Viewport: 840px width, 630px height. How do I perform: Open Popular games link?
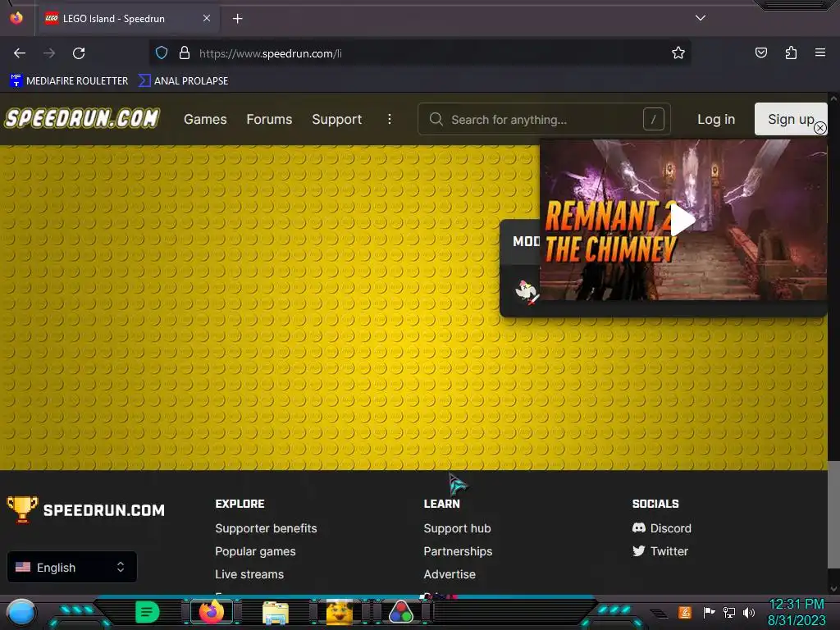tap(255, 551)
